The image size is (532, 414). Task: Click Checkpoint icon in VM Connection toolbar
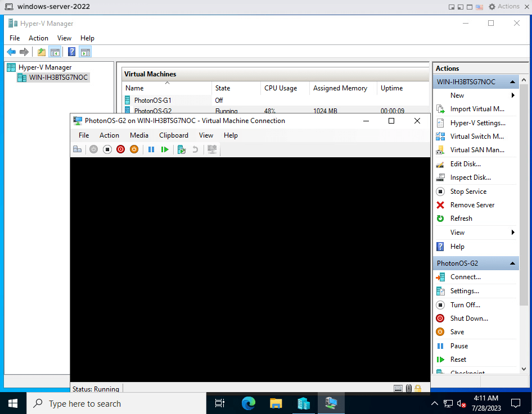tap(182, 149)
